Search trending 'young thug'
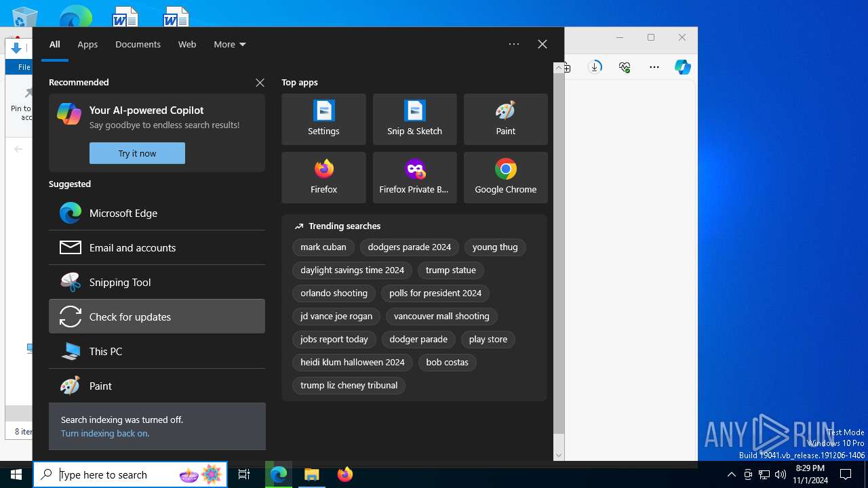The image size is (868, 488). (x=495, y=247)
